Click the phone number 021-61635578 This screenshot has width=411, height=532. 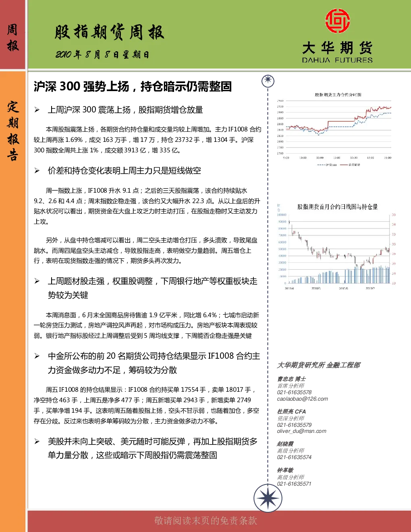point(294,393)
